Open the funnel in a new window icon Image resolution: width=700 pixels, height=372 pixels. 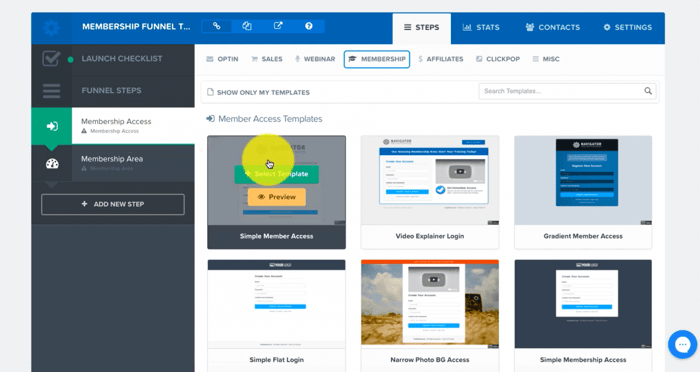[x=278, y=26]
